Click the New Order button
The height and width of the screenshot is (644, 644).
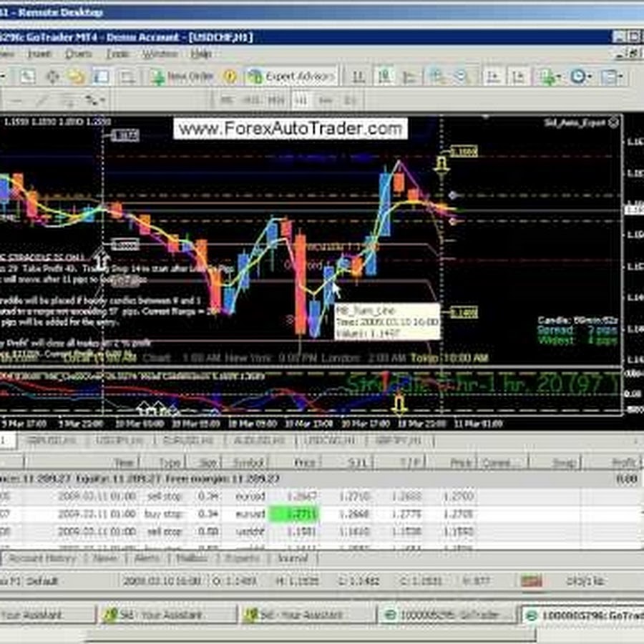(182, 77)
